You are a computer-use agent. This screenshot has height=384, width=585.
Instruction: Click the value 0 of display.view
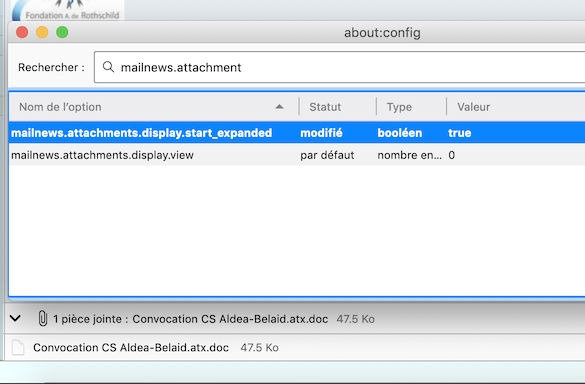[451, 155]
